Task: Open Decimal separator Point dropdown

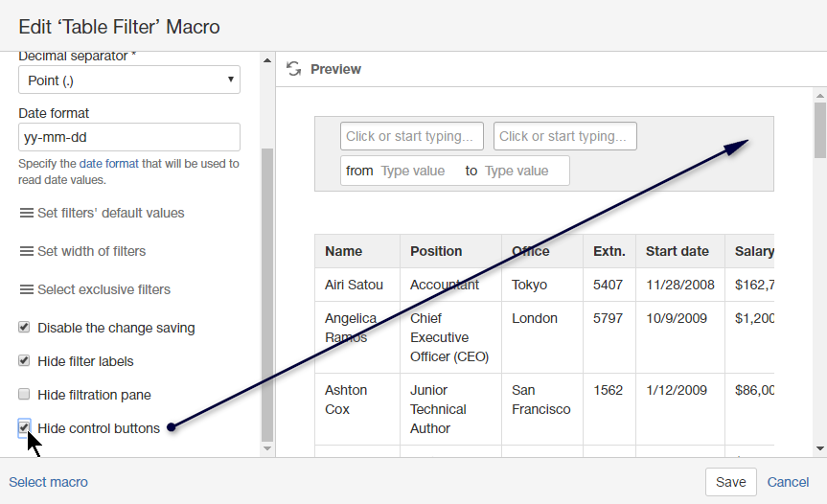Action: [x=129, y=80]
